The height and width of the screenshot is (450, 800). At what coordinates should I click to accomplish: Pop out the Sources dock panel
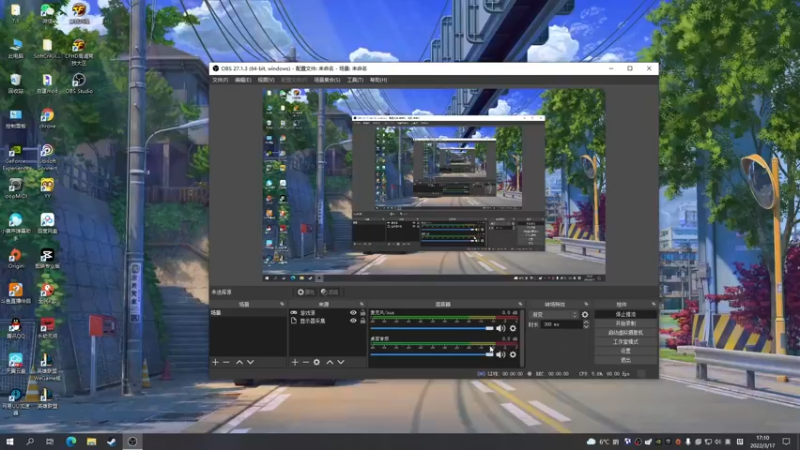(x=362, y=304)
